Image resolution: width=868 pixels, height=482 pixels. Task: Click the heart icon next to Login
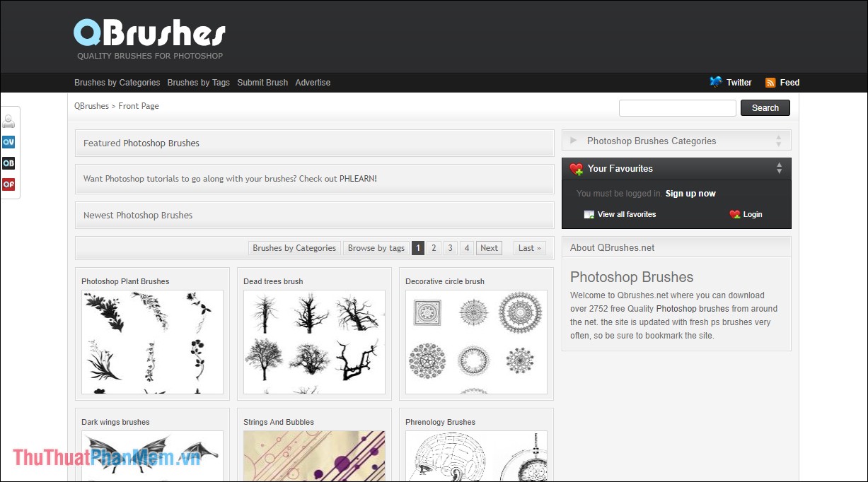[734, 214]
